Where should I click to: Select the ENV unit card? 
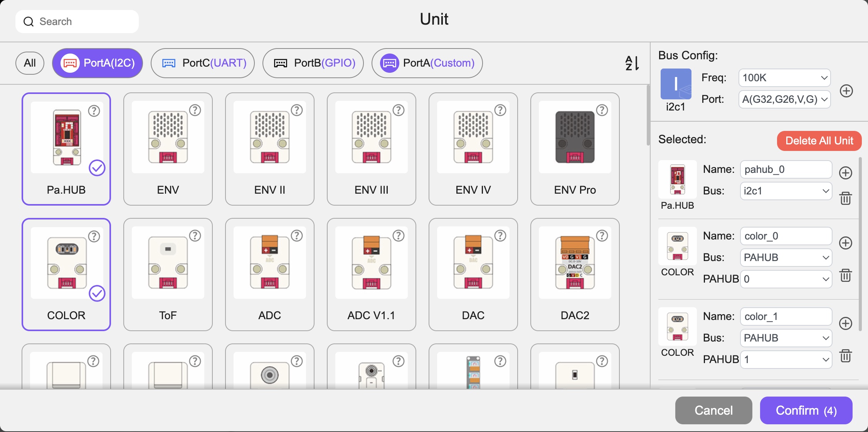coord(168,149)
